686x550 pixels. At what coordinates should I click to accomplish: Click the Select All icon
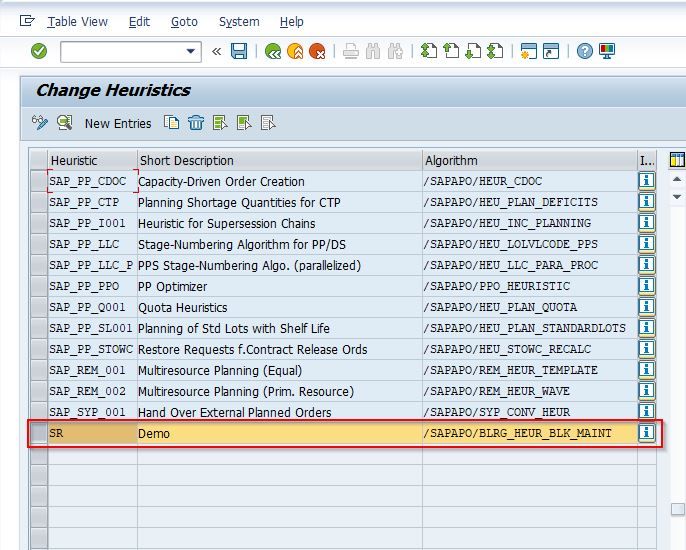click(220, 123)
